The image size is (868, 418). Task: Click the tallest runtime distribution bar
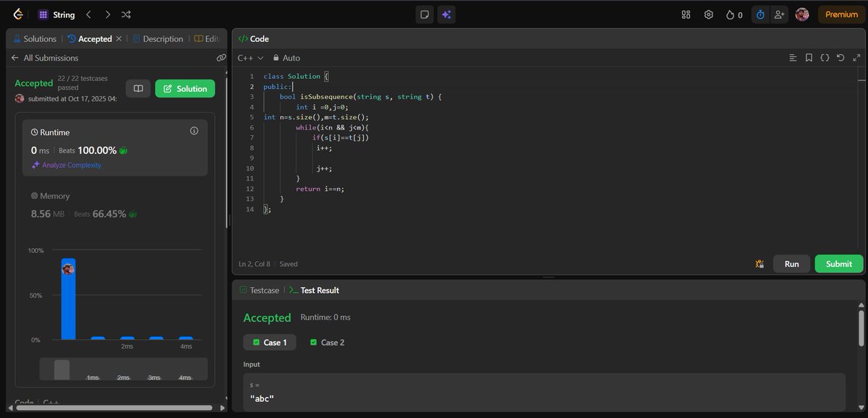pyautogui.click(x=68, y=299)
